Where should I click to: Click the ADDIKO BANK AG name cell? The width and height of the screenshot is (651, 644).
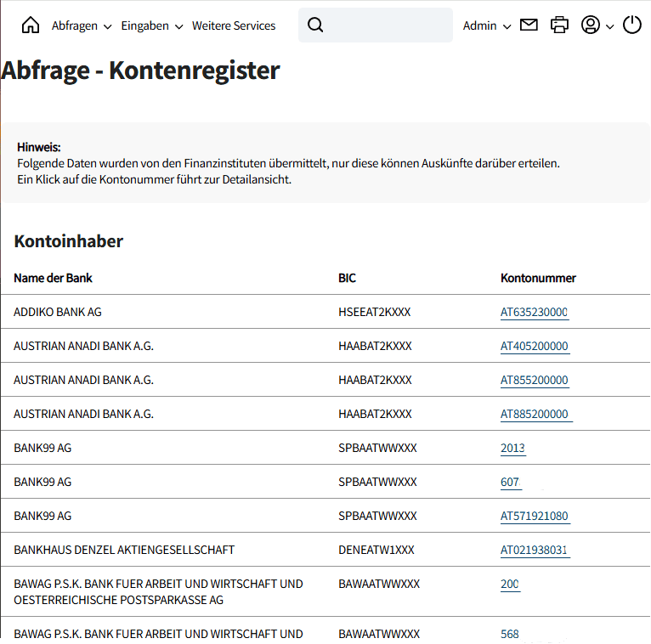point(58,312)
